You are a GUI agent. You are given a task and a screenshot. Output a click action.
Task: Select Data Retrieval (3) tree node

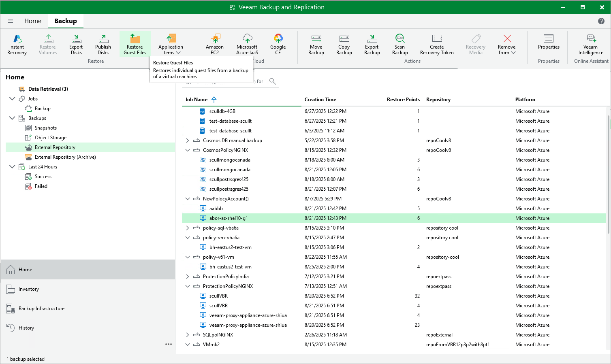(48, 89)
